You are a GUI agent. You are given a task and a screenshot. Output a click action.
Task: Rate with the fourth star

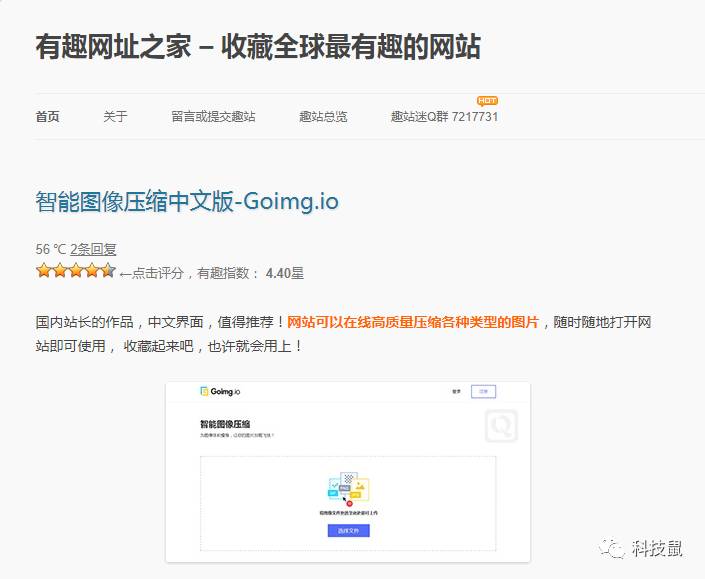[92, 270]
